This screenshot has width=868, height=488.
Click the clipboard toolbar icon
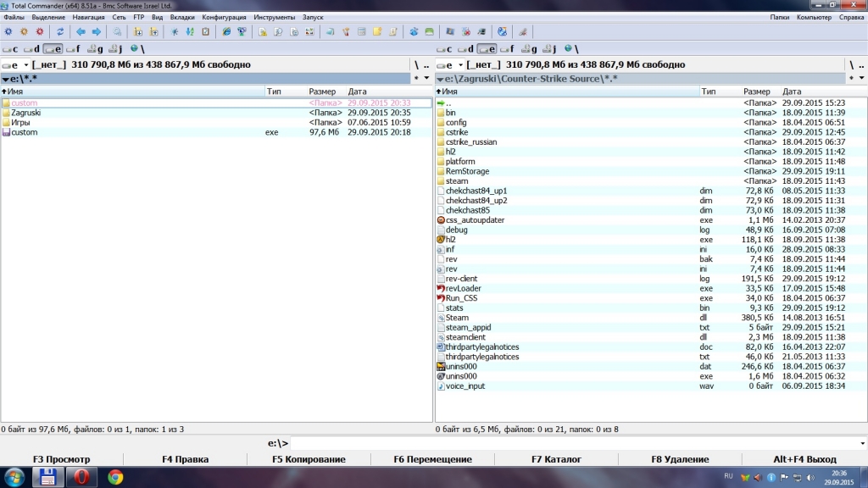coord(205,31)
